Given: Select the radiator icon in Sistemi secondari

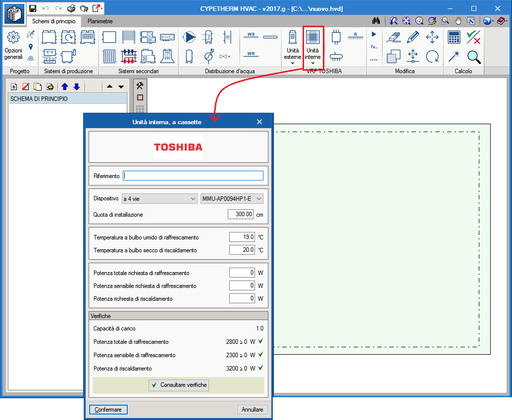Looking at the screenshot, I should click(x=109, y=56).
